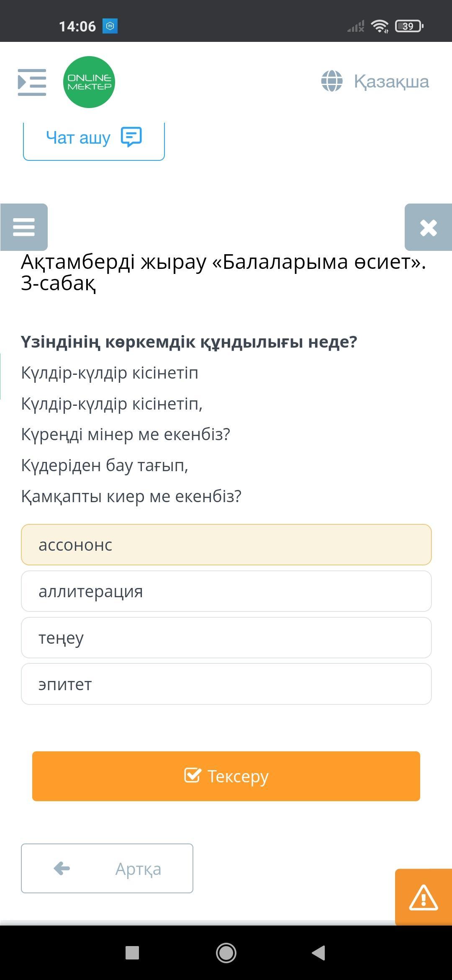Click the orange warning report icon

424,897
